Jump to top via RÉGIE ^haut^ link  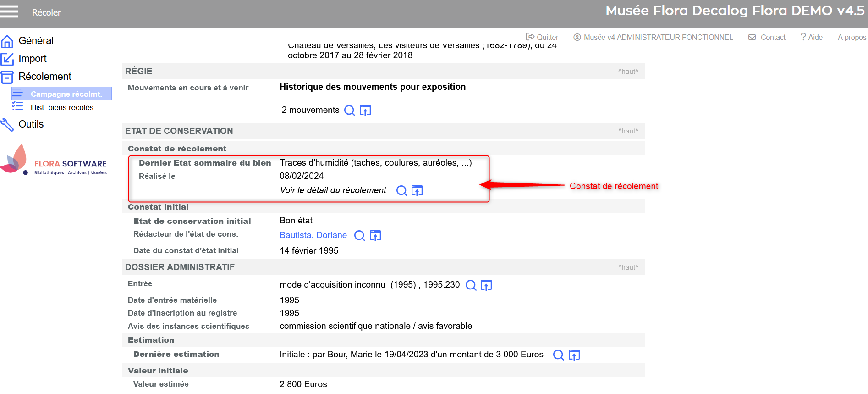tap(628, 72)
